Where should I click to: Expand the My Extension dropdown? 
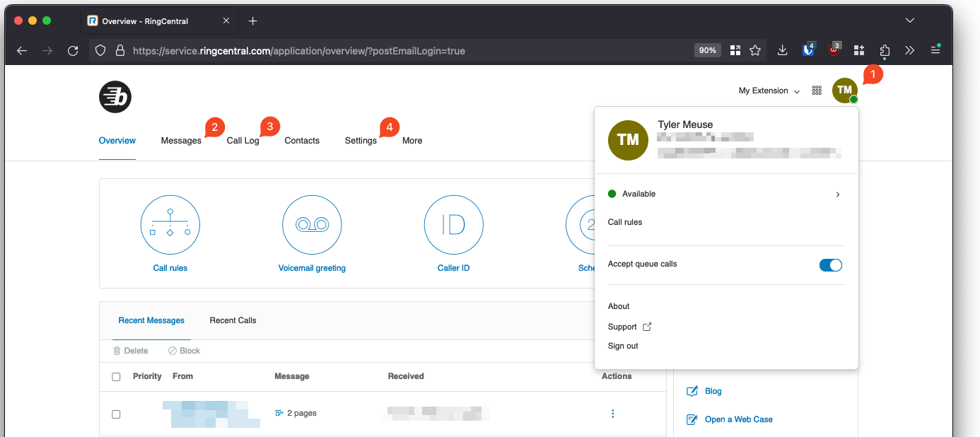(x=769, y=91)
